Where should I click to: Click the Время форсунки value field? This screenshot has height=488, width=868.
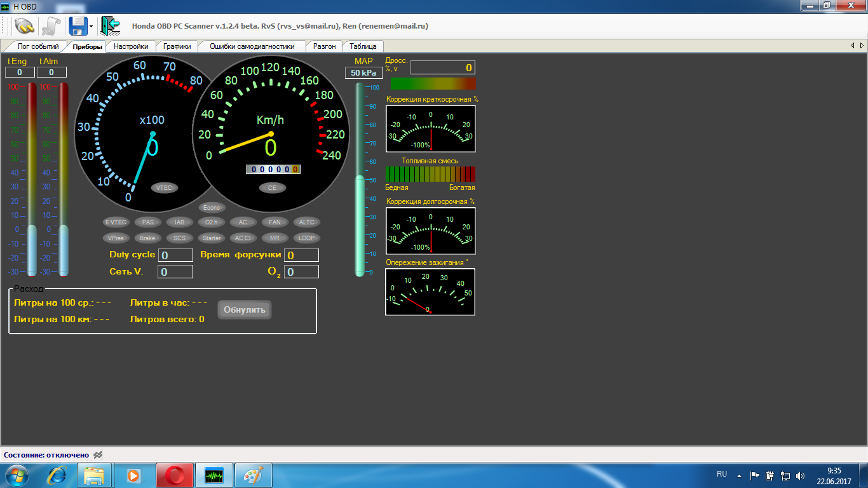(x=301, y=255)
